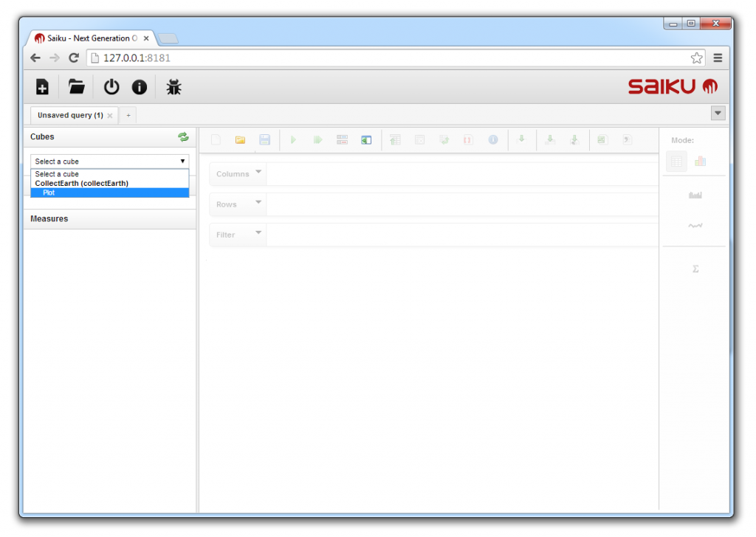Click the power logout icon
The image size is (756, 537).
click(111, 87)
